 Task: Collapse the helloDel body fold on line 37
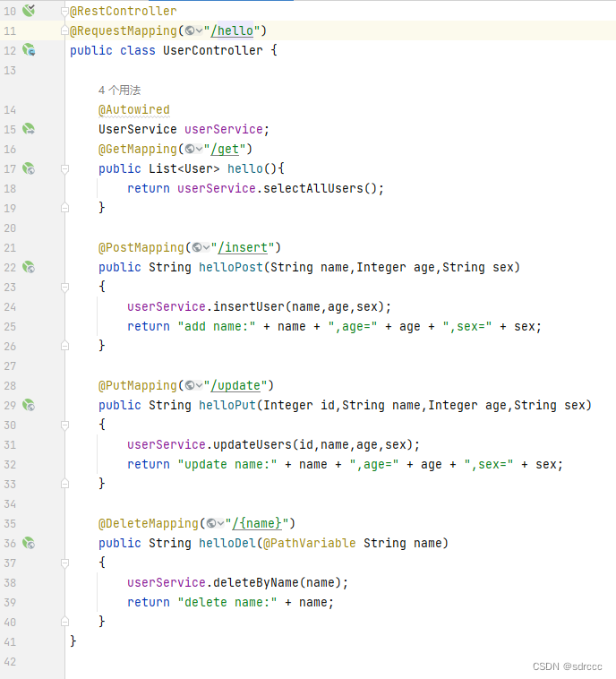pyautogui.click(x=64, y=563)
